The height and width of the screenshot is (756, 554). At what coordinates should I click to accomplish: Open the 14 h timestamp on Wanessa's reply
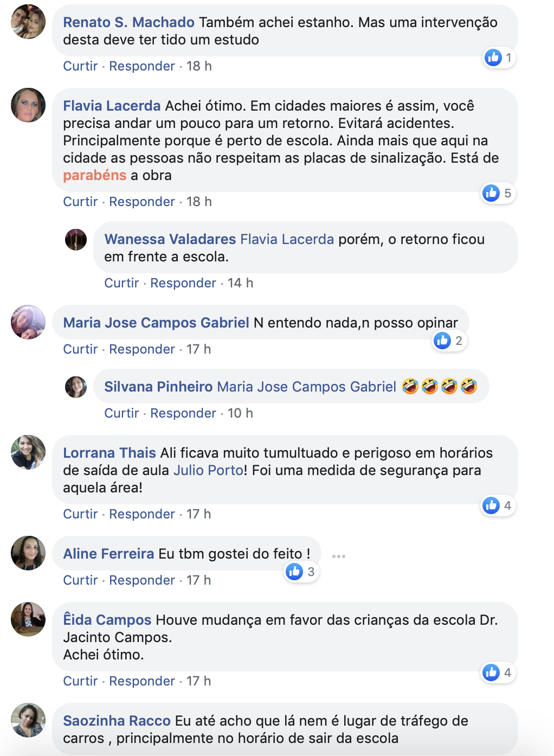click(x=240, y=283)
